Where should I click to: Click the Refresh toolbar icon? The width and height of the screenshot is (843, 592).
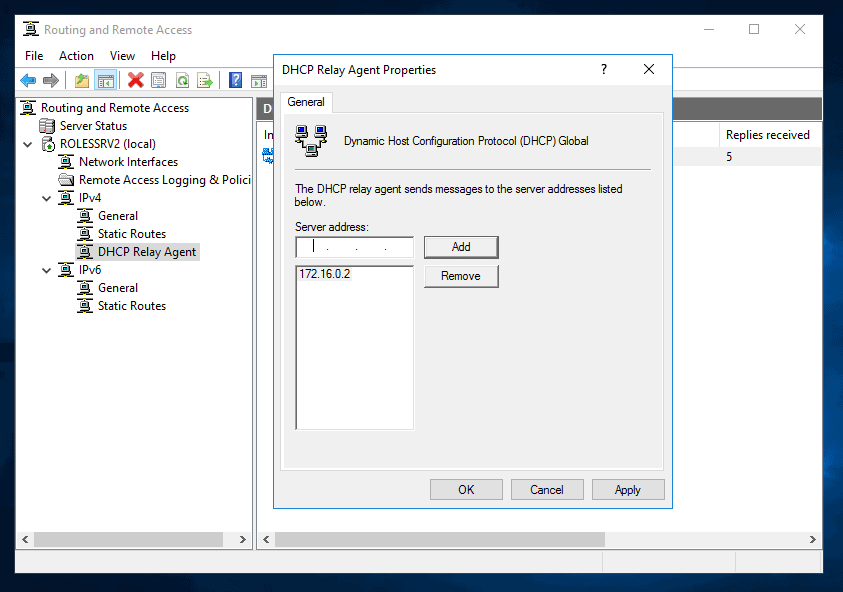pyautogui.click(x=181, y=79)
